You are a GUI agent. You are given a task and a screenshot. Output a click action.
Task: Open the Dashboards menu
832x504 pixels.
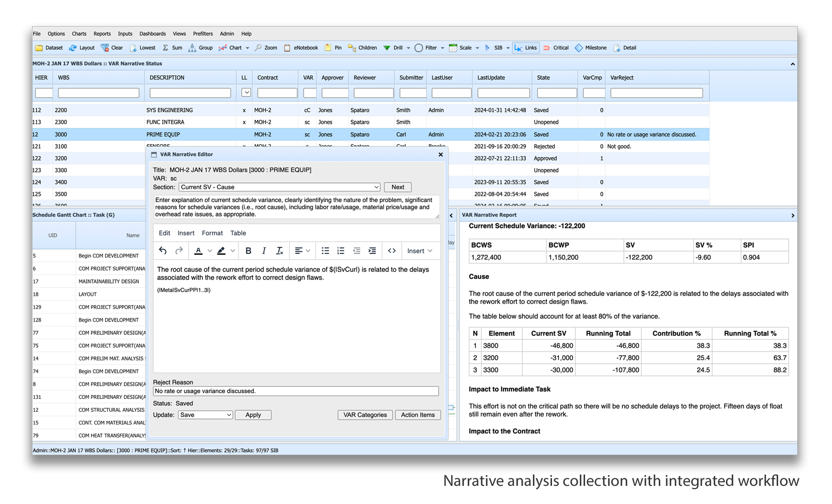click(x=153, y=34)
